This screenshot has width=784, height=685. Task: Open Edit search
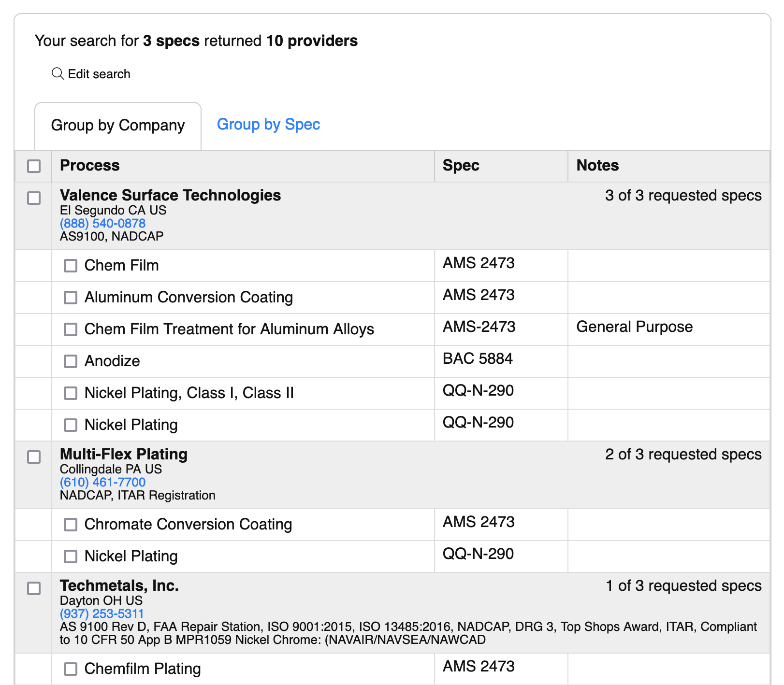pos(99,74)
